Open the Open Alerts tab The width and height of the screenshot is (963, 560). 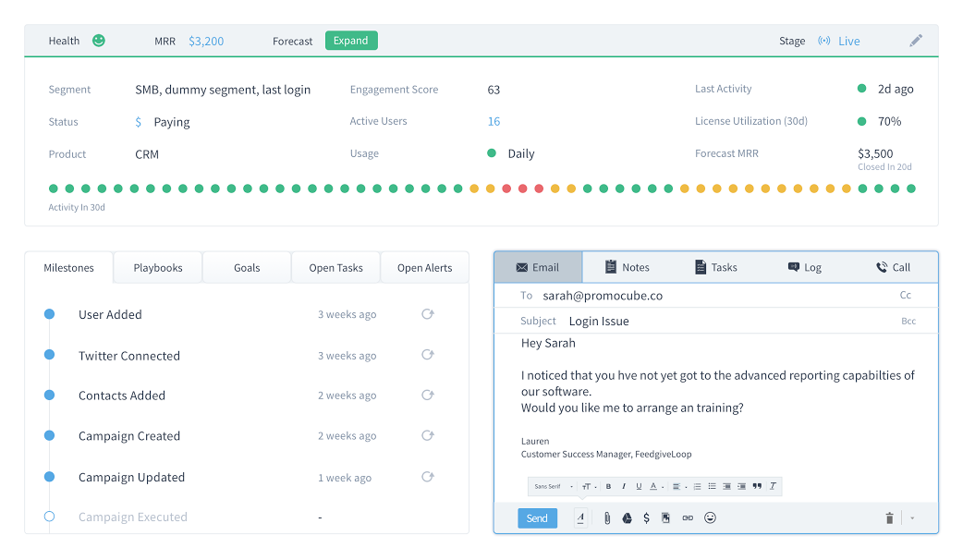click(424, 268)
